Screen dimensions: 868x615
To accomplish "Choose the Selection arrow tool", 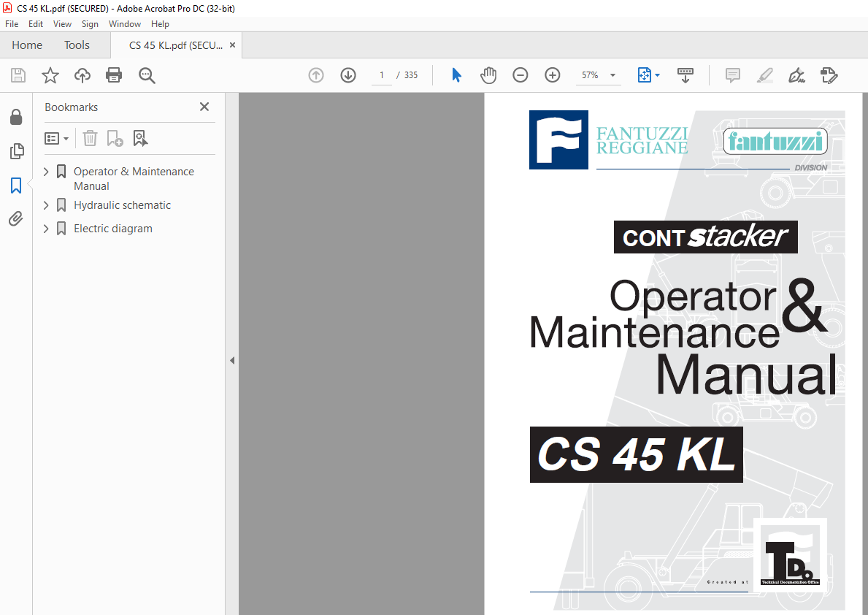I will tap(457, 75).
